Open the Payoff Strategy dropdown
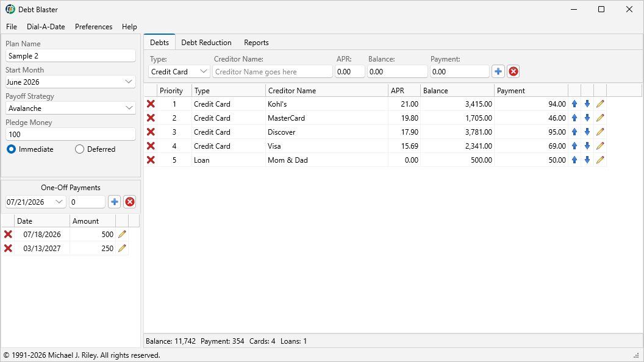The height and width of the screenshot is (362, 644). point(129,108)
